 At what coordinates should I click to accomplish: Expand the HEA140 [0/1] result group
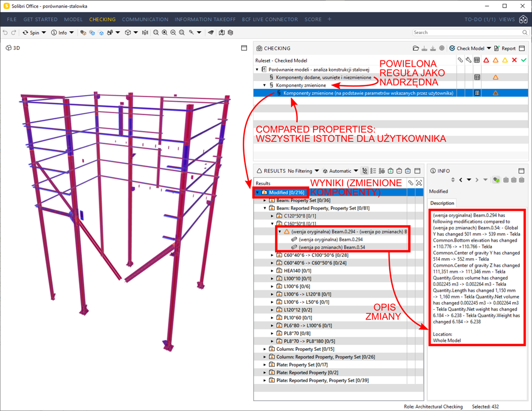click(x=272, y=271)
